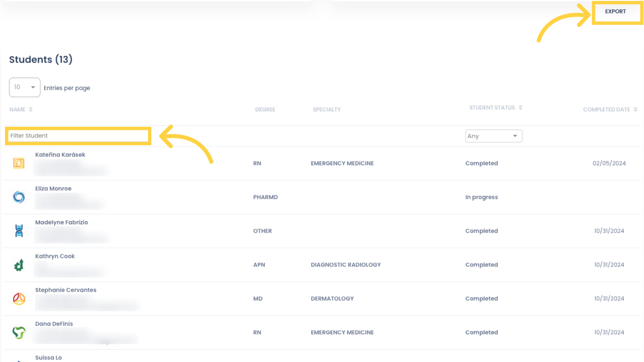Click the green recycling/cycle icon for Dana DeFinis

pos(18,333)
